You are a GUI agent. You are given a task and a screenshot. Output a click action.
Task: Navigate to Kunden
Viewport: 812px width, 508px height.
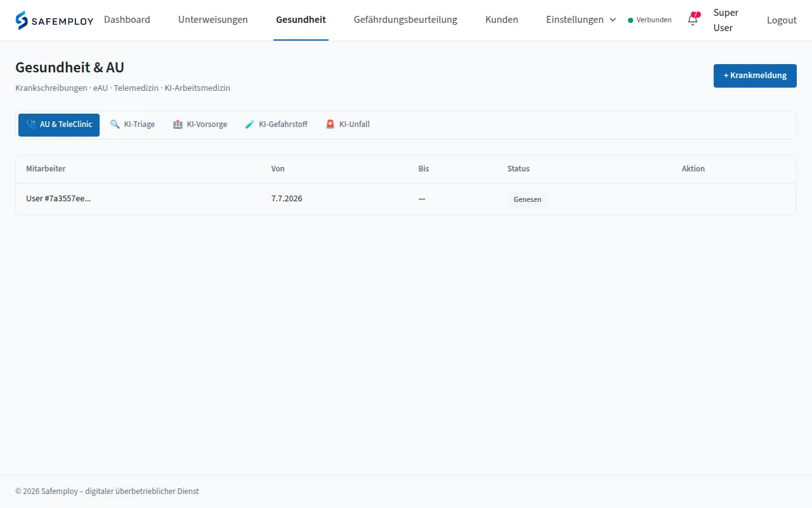point(502,20)
